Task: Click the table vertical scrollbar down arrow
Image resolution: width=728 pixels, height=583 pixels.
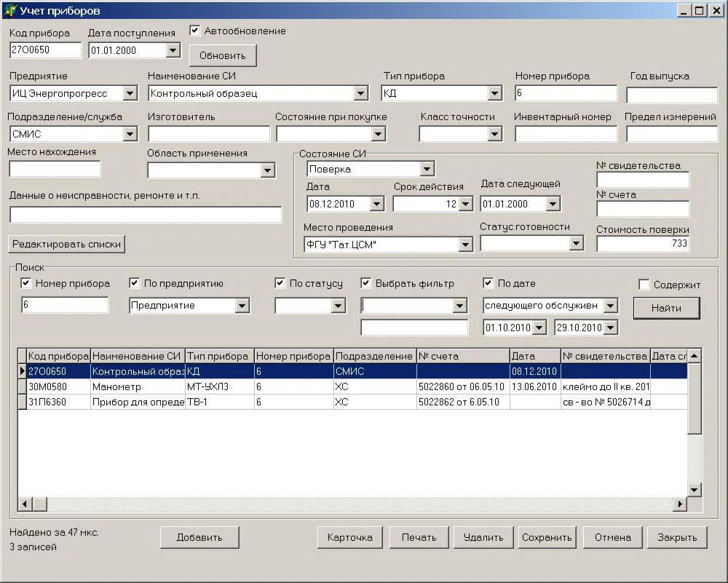Action: [x=695, y=489]
